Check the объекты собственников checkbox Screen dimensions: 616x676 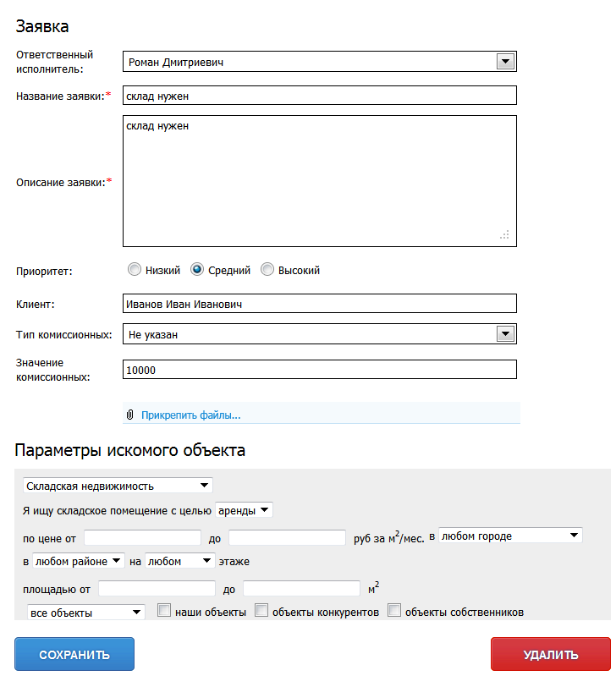tap(394, 611)
